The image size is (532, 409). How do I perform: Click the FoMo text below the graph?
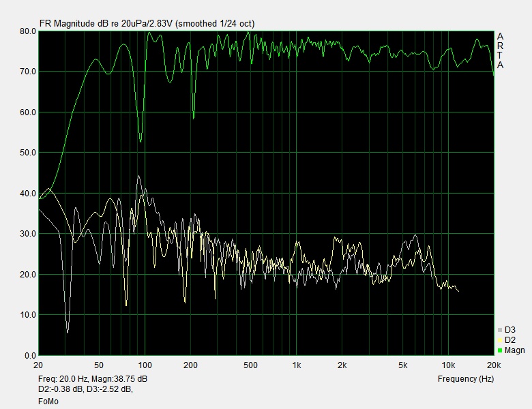[48, 402]
